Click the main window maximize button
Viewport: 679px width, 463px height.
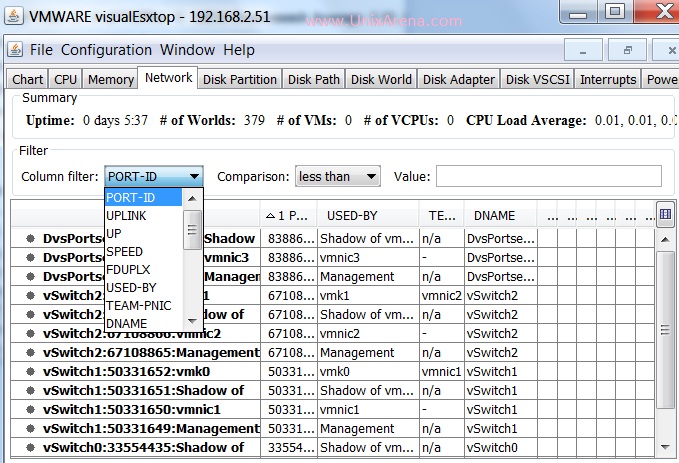tap(614, 11)
